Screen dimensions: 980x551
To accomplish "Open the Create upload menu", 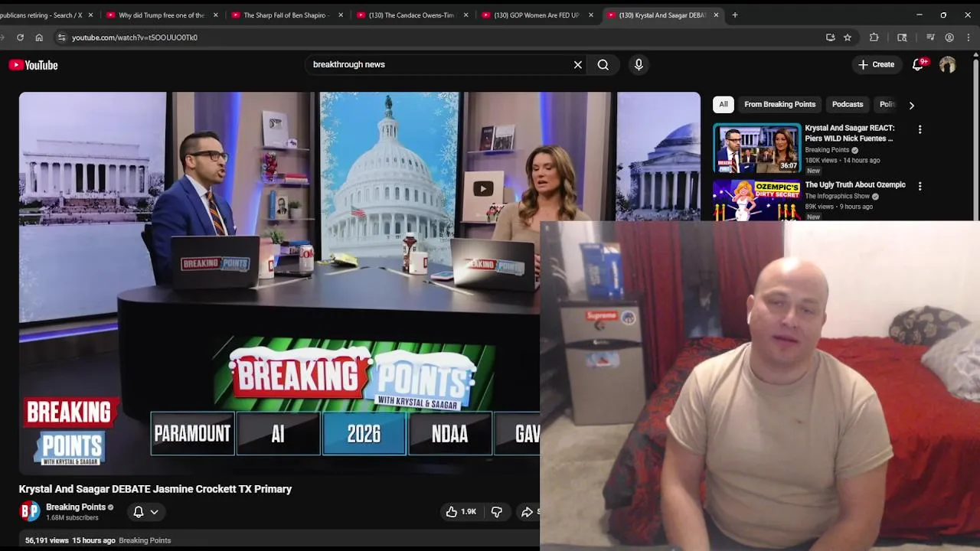I will coord(876,65).
